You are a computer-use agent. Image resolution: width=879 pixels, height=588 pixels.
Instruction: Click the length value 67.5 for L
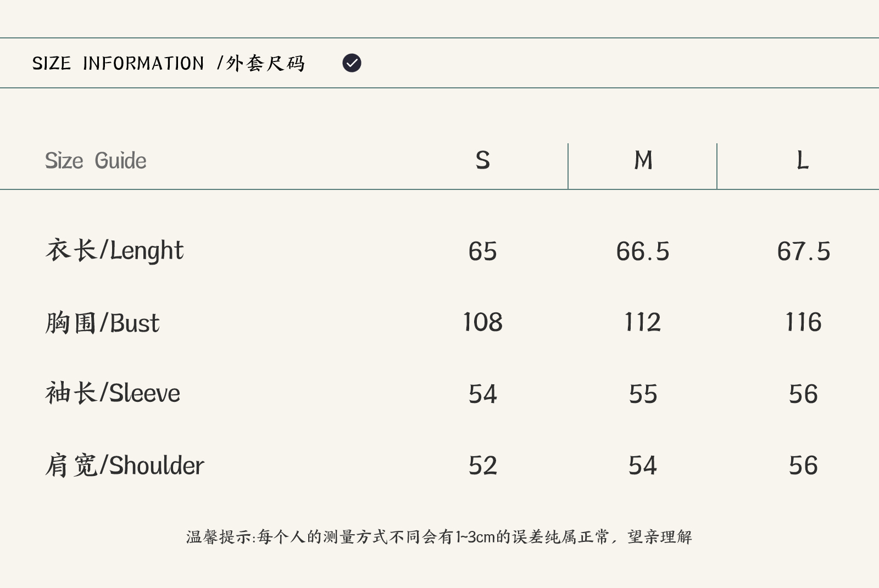pyautogui.click(x=803, y=251)
